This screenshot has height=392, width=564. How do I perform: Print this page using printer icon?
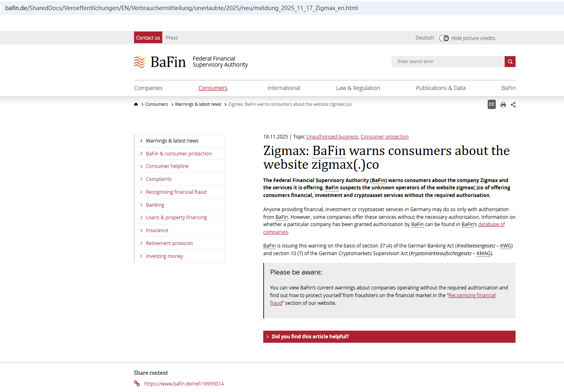[503, 105]
